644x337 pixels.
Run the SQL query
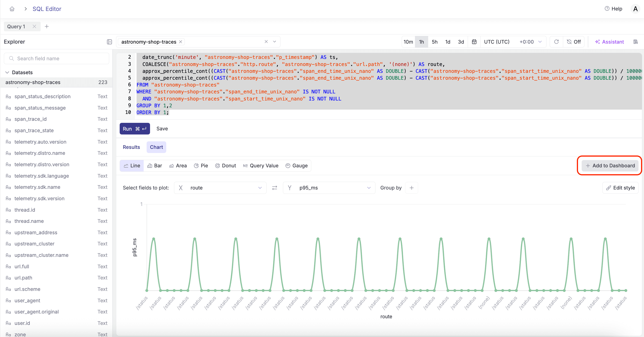point(135,129)
